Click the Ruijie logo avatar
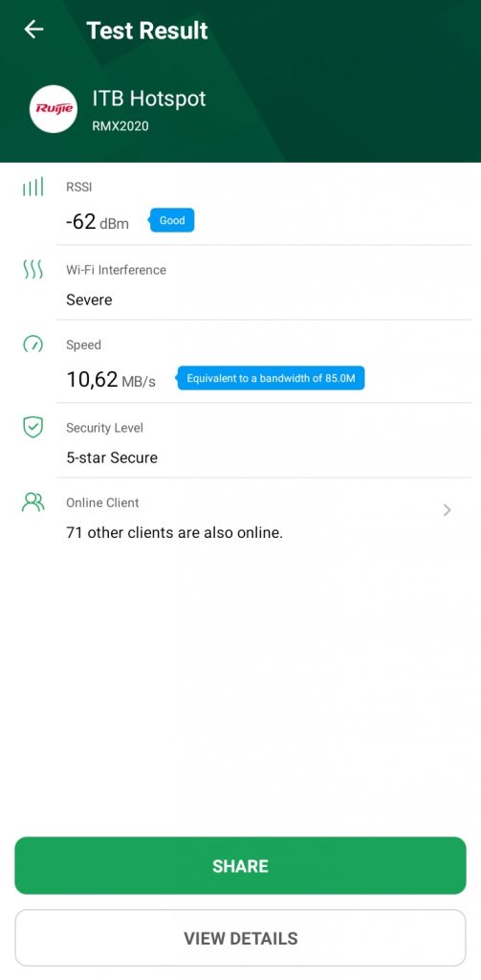481x980 pixels. 54,109
